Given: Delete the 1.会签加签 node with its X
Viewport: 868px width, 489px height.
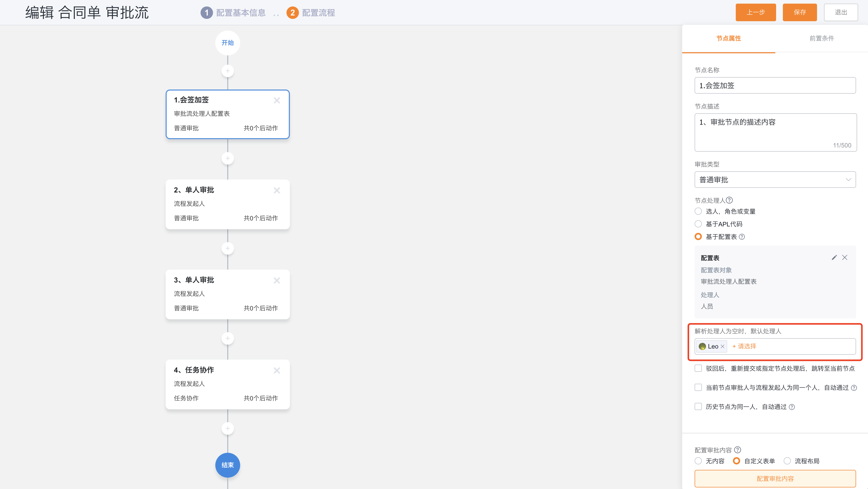Looking at the screenshot, I should tap(277, 100).
